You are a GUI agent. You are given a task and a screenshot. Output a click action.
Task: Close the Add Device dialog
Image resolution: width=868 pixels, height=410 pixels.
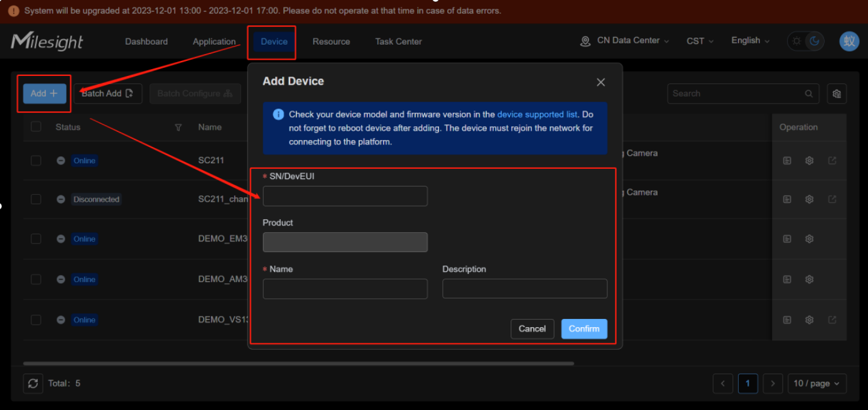(x=600, y=82)
